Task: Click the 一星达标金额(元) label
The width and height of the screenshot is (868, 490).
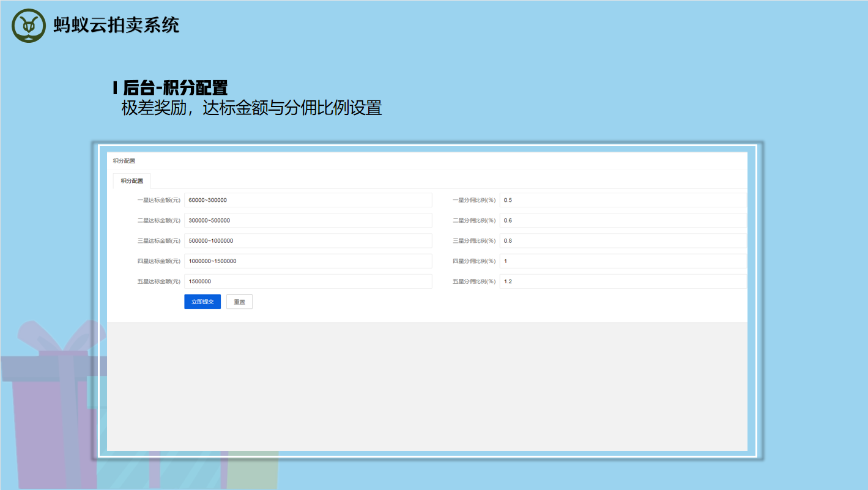Action: point(158,200)
